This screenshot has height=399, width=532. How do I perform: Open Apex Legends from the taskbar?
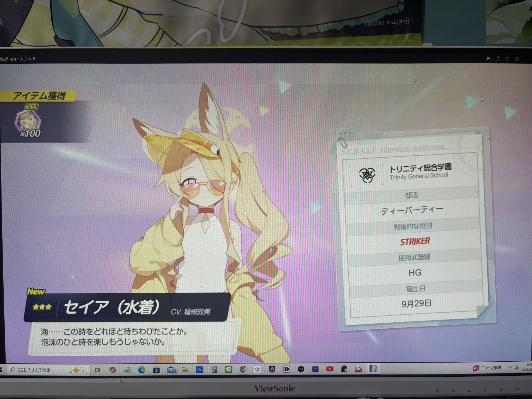tap(272, 369)
